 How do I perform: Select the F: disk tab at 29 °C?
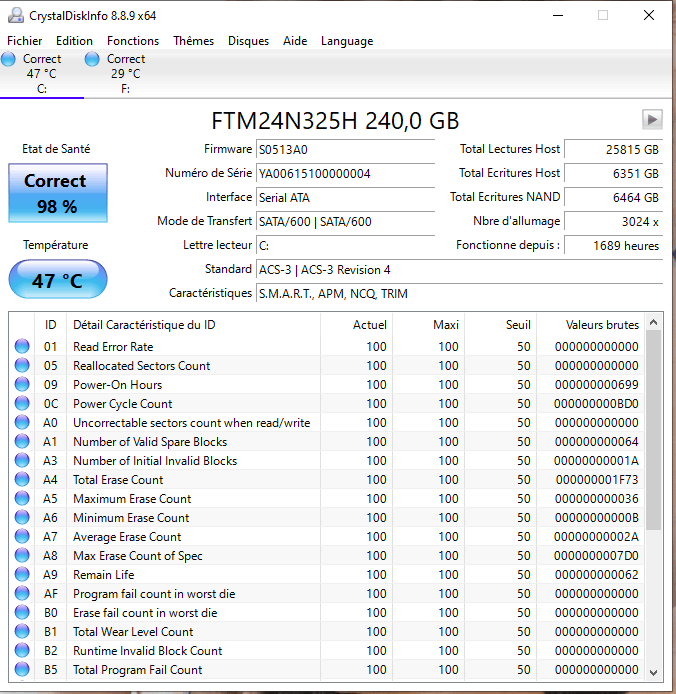(x=125, y=74)
